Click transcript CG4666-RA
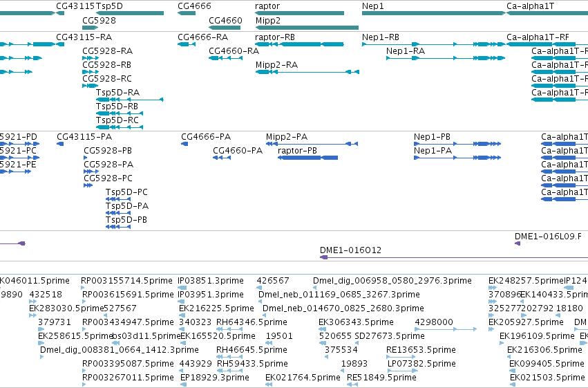 pyautogui.click(x=187, y=44)
